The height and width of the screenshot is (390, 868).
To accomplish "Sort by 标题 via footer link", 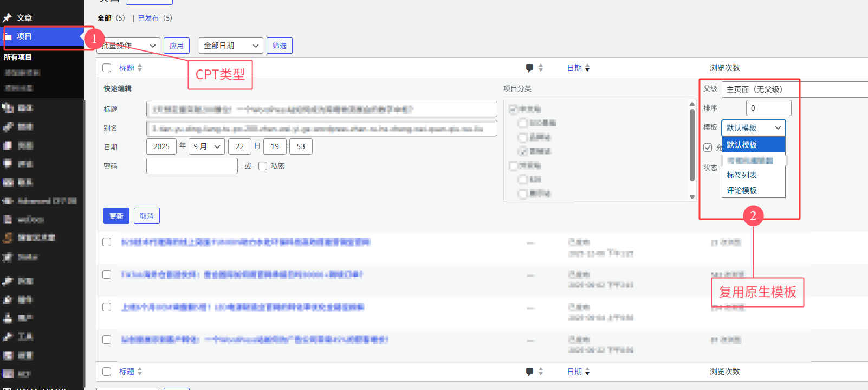I will [x=127, y=372].
